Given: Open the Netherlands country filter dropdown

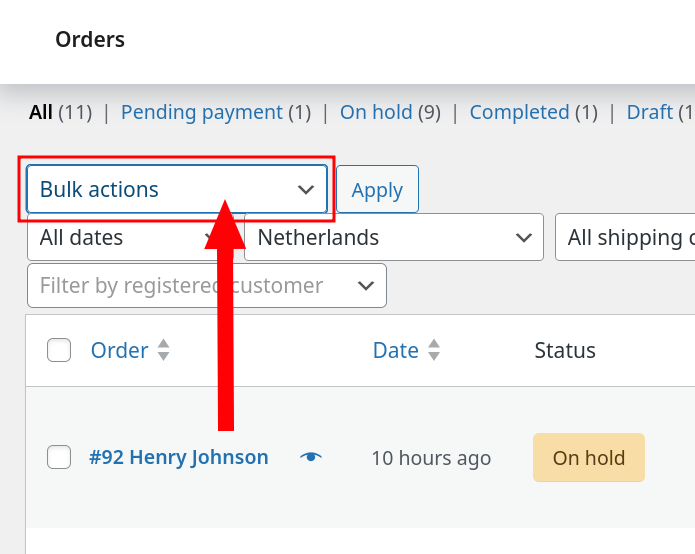Looking at the screenshot, I should pyautogui.click(x=393, y=238).
